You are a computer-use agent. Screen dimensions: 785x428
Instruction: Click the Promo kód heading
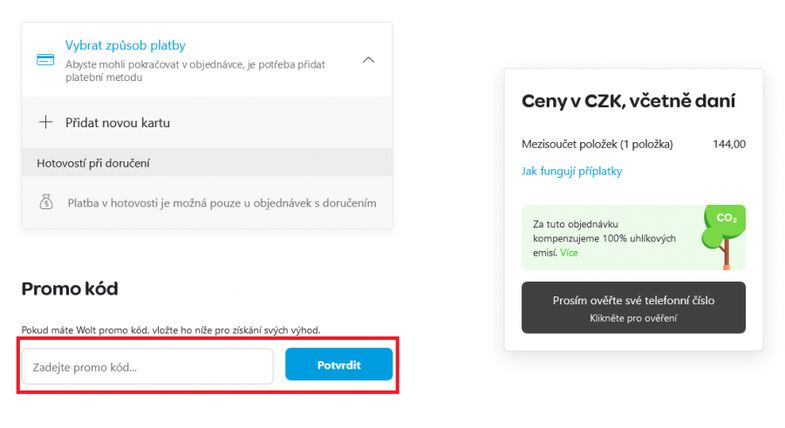tap(70, 289)
